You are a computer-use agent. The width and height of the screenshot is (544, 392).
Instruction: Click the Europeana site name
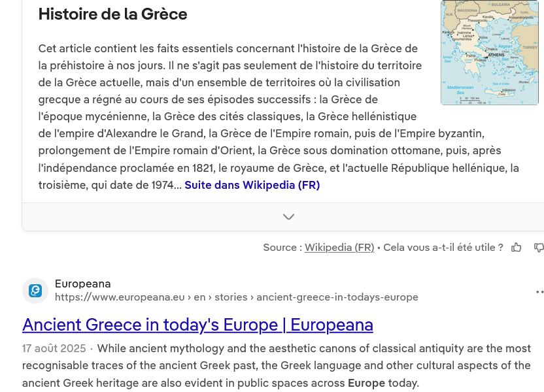click(82, 284)
